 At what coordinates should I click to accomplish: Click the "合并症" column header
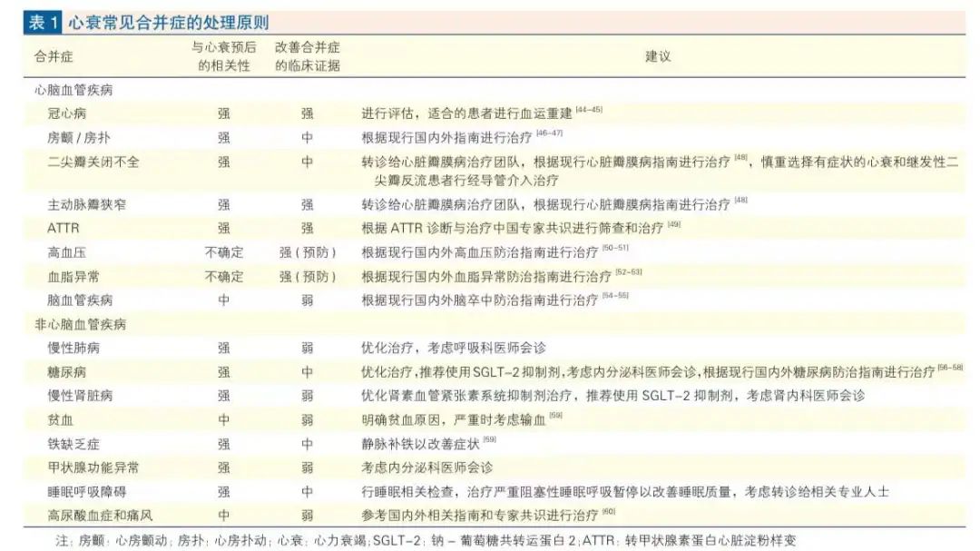coord(53,56)
